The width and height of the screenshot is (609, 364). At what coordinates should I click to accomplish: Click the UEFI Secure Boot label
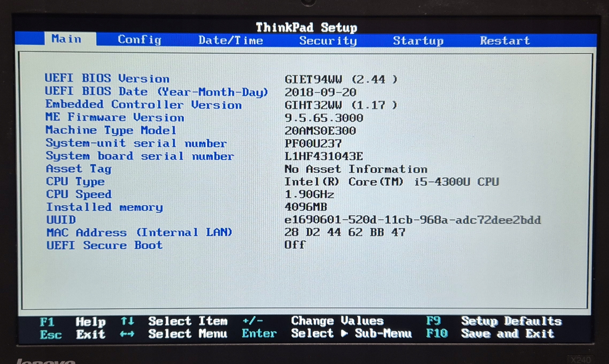[105, 245]
